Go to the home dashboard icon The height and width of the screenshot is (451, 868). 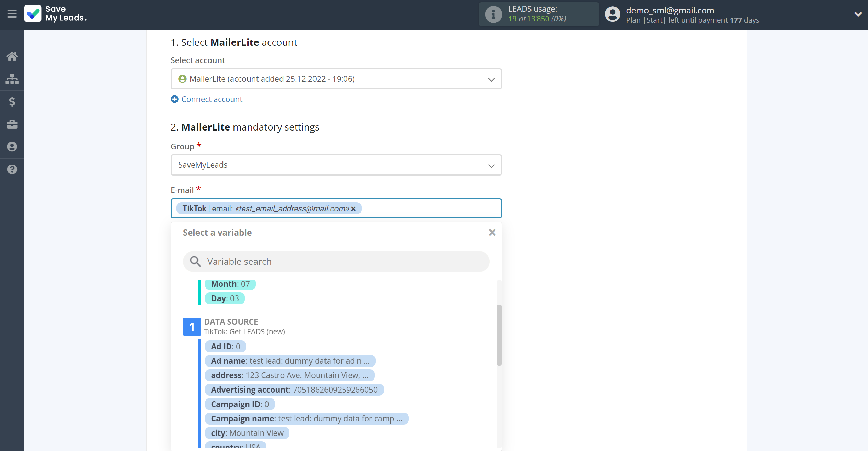[x=12, y=56]
